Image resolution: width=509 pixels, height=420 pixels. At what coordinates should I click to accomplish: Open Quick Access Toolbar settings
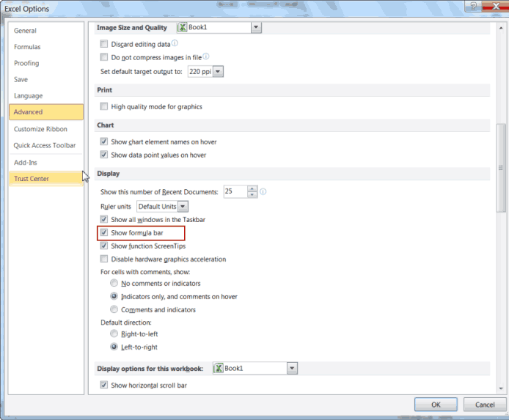[46, 145]
